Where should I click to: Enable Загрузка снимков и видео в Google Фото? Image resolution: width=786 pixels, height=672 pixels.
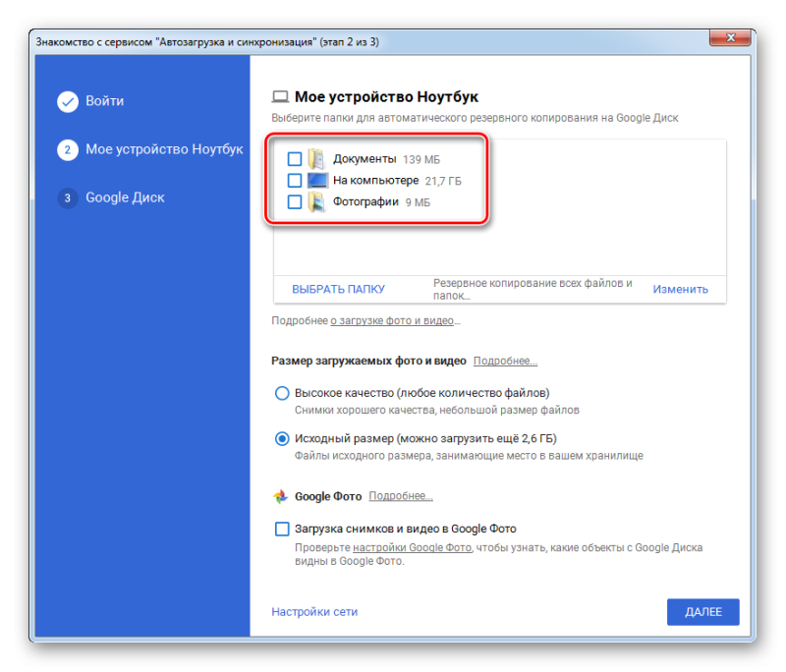click(x=282, y=529)
